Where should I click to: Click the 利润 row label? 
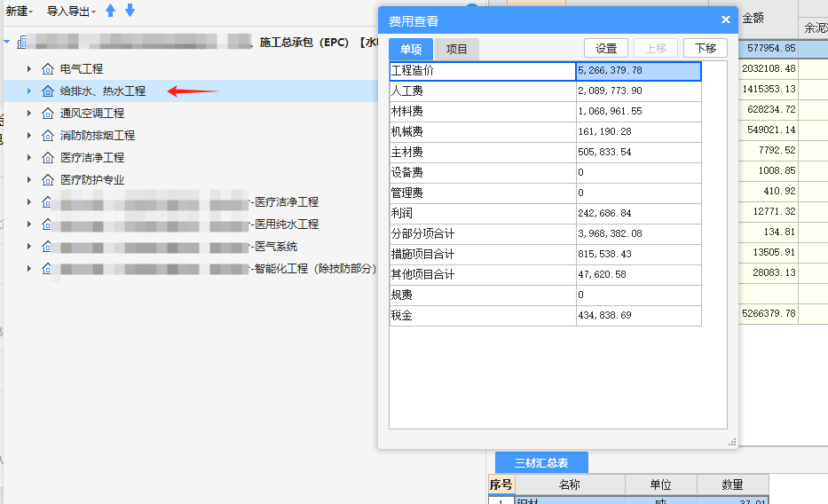click(x=483, y=213)
